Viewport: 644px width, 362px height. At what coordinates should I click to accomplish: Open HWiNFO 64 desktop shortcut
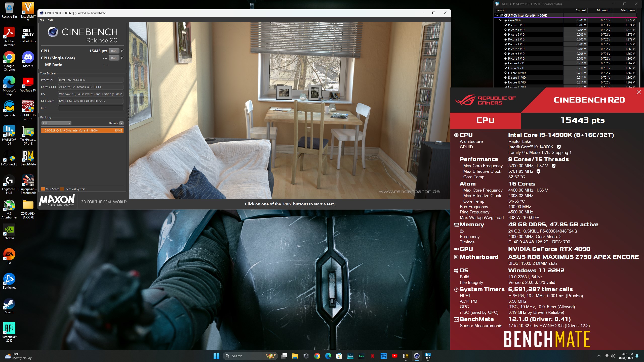point(9,135)
